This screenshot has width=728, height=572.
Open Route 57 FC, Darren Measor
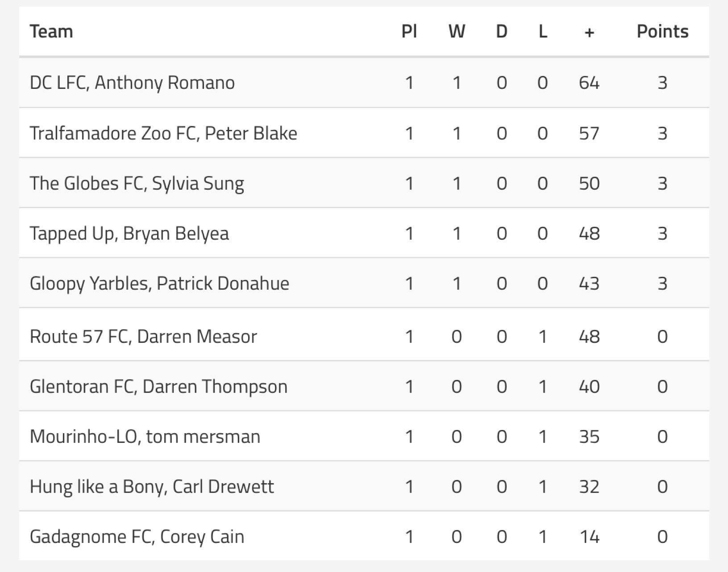(364, 336)
